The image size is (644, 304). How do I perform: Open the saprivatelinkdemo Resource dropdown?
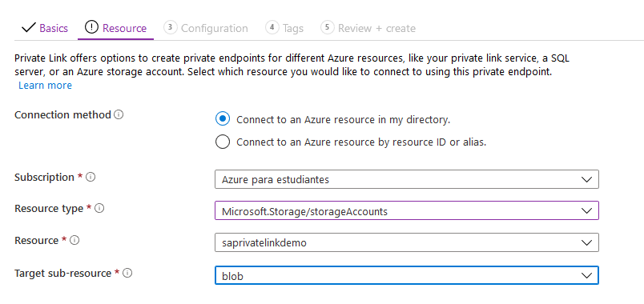(407, 242)
